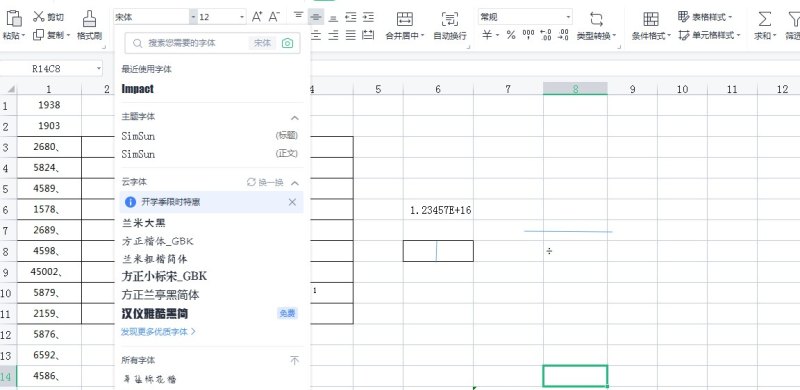Click the Type Conversion (类型转换) icon
800x390 pixels.
point(596,19)
